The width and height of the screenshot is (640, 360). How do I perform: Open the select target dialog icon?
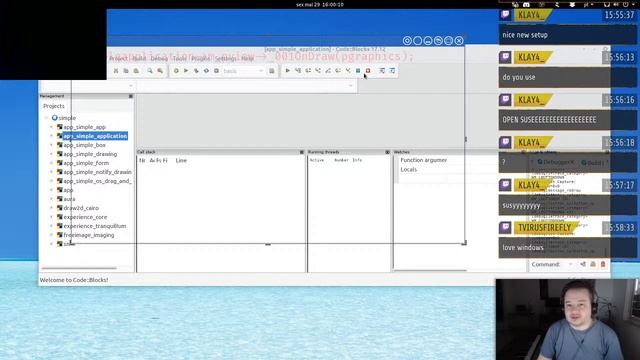coord(272,71)
